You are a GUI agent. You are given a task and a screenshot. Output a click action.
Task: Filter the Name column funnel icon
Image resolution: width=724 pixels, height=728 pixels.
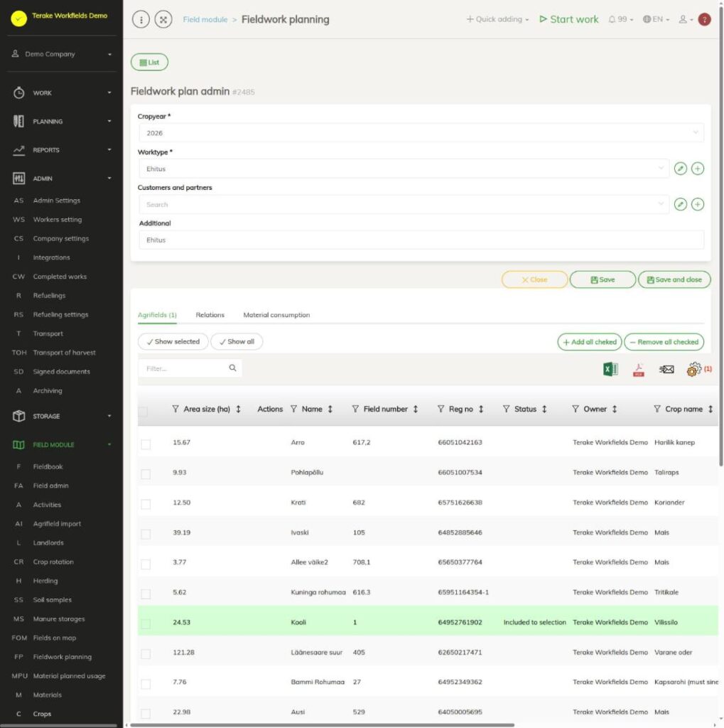point(293,409)
